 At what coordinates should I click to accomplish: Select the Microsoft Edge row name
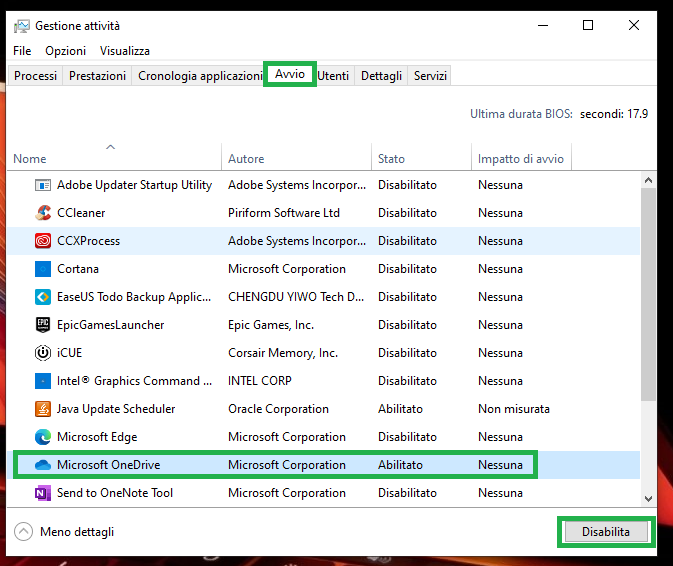[97, 437]
